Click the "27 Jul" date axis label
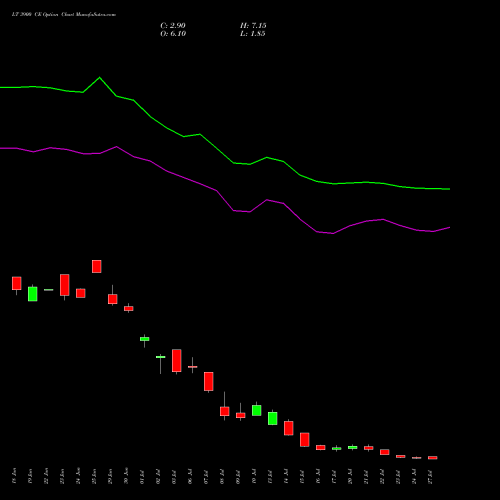The image size is (500, 500). pos(430,476)
